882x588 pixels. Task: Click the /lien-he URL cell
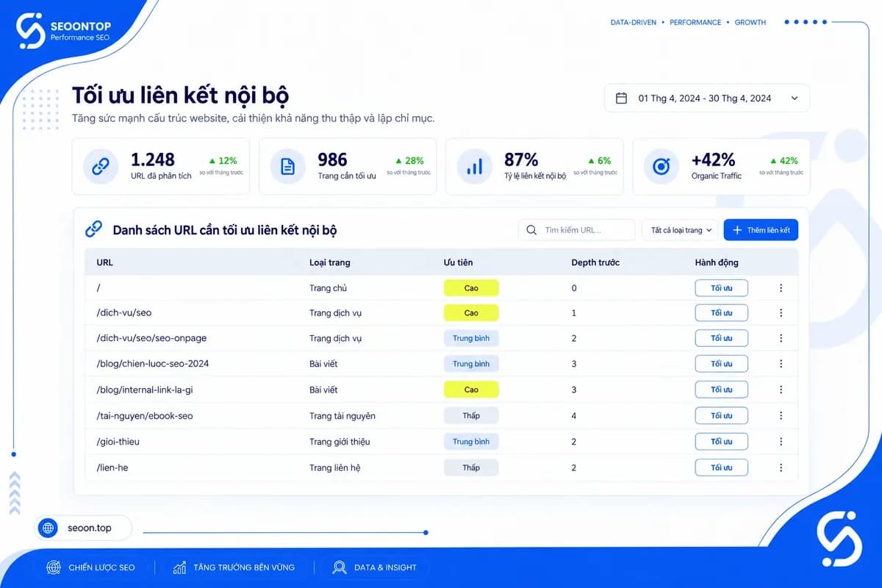(x=112, y=467)
